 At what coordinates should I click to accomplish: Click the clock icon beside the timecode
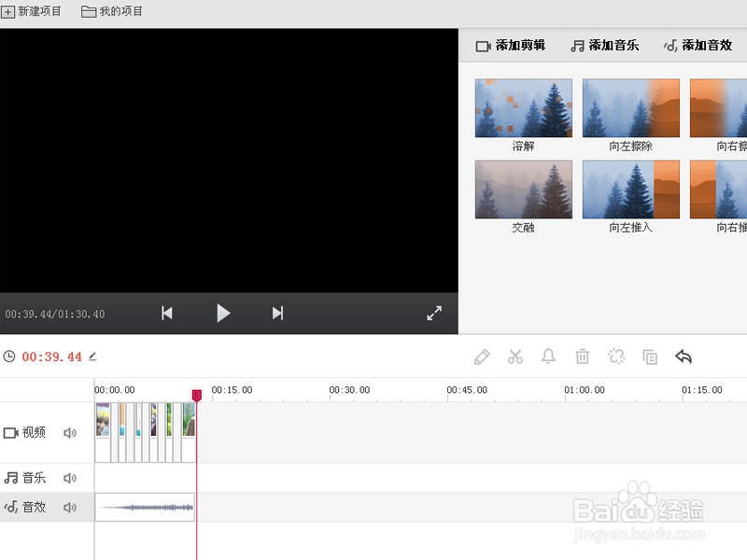(x=9, y=357)
